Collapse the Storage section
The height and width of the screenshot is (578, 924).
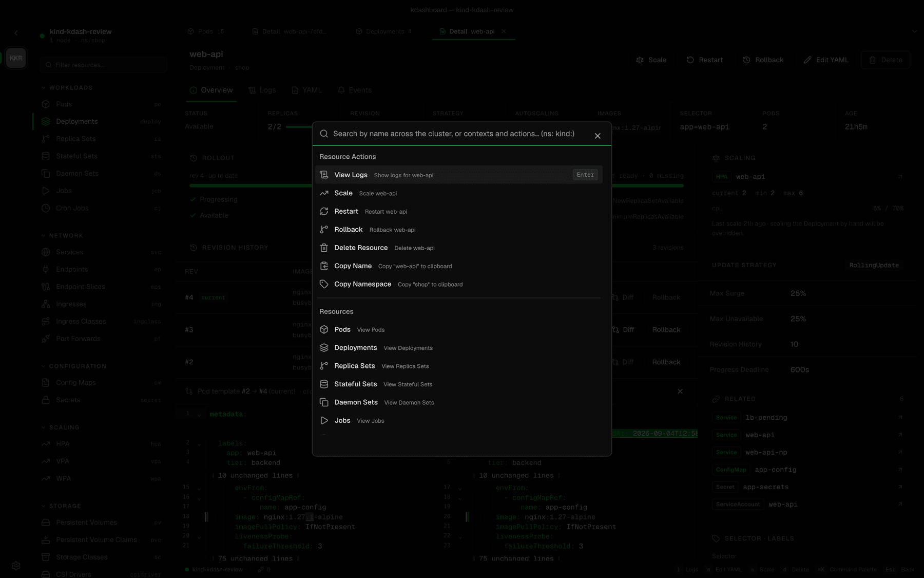click(61, 506)
